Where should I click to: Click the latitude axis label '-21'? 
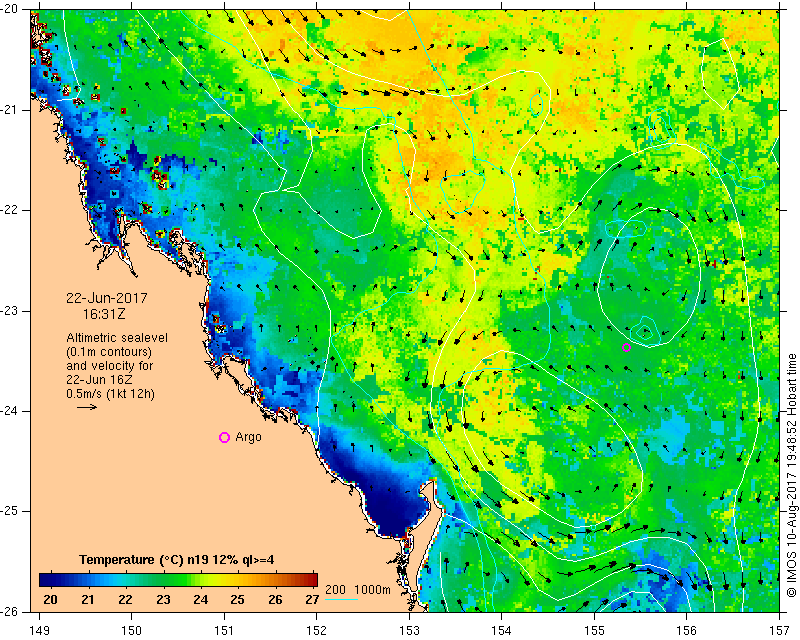[10, 110]
